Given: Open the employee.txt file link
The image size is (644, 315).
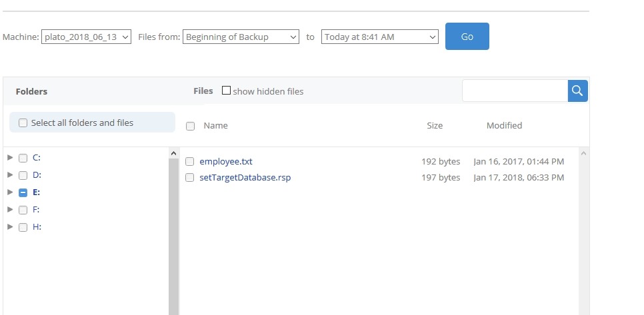Looking at the screenshot, I should [226, 162].
